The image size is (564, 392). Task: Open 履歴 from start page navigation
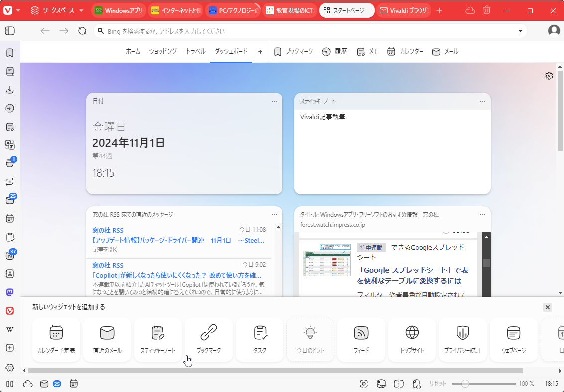tap(335, 52)
